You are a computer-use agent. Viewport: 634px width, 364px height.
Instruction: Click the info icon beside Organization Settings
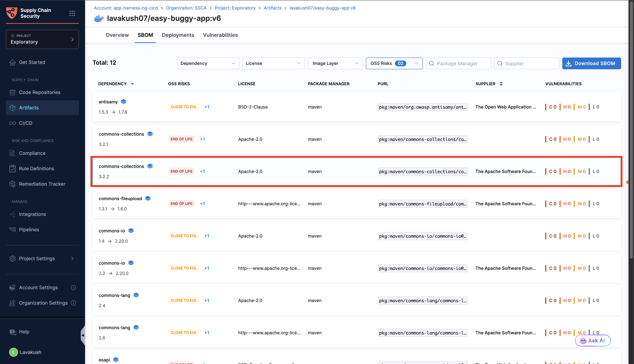tap(73, 303)
